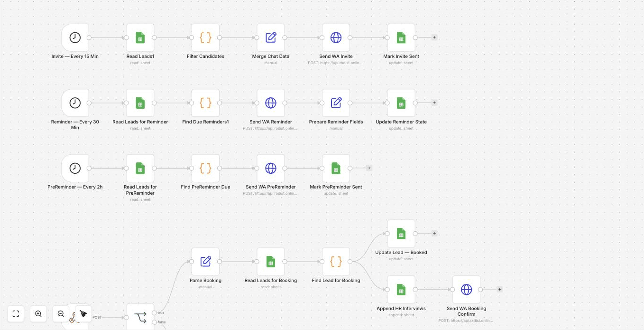Add node after Update Reminder State
This screenshot has width=644, height=330.
pos(434,103)
